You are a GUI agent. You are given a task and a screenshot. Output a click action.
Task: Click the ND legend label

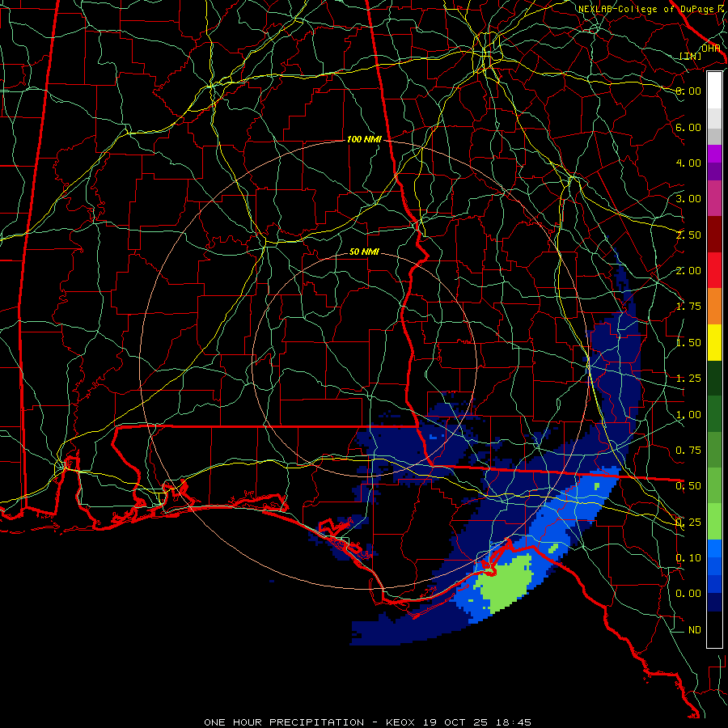click(695, 630)
